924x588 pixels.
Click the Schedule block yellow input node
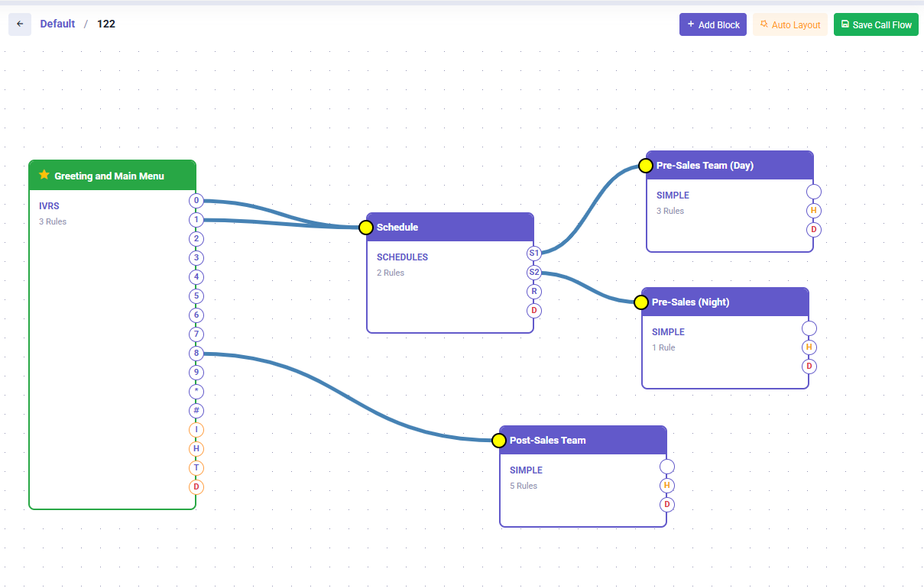pyautogui.click(x=366, y=228)
